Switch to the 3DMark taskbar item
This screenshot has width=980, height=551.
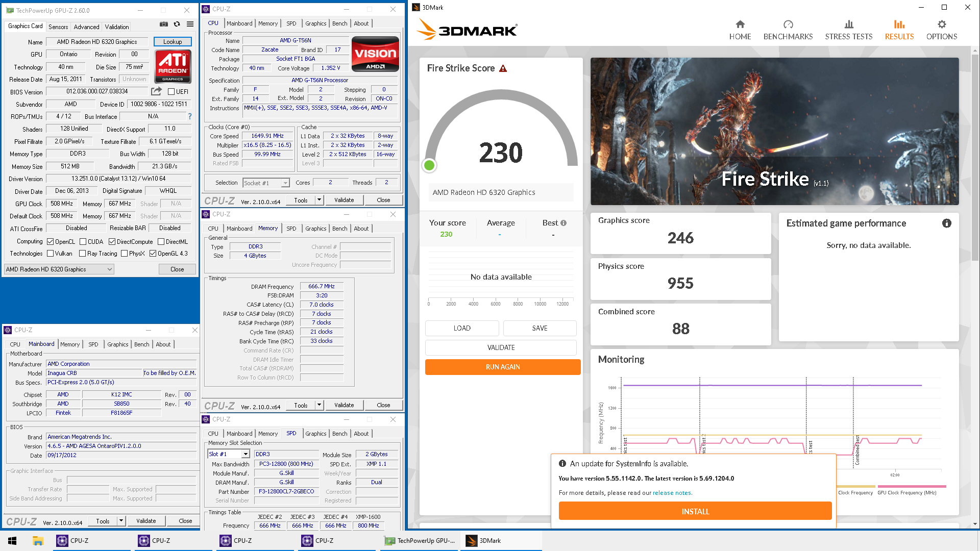click(x=500, y=541)
